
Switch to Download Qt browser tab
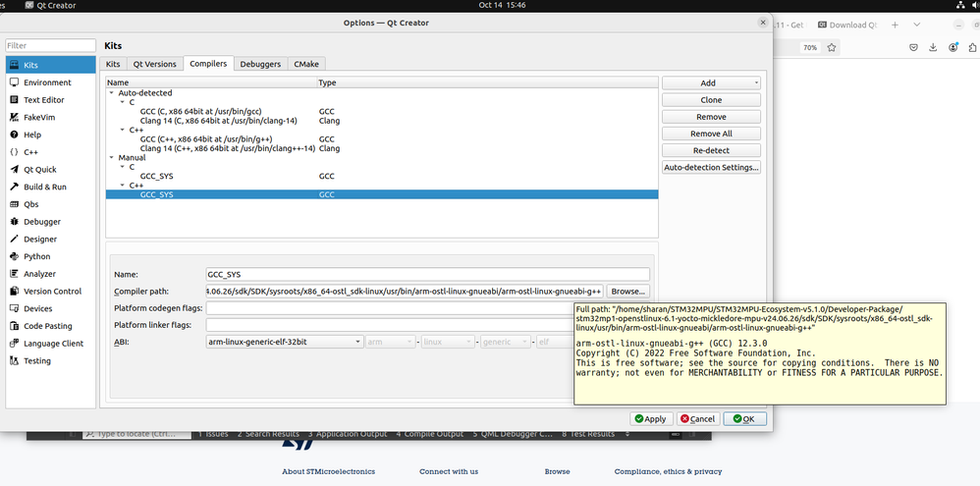pyautogui.click(x=847, y=25)
